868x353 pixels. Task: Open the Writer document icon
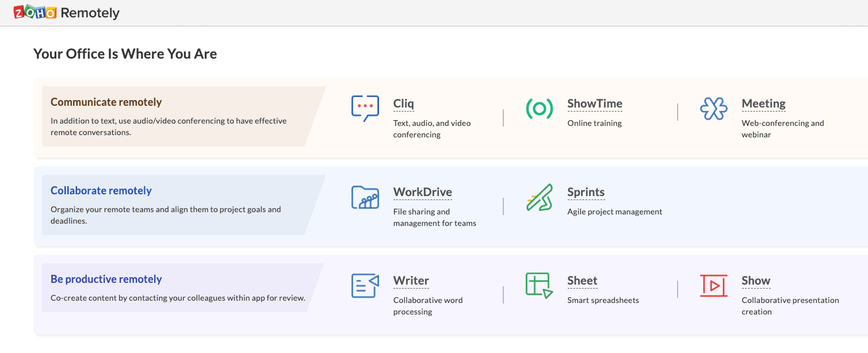coord(365,286)
